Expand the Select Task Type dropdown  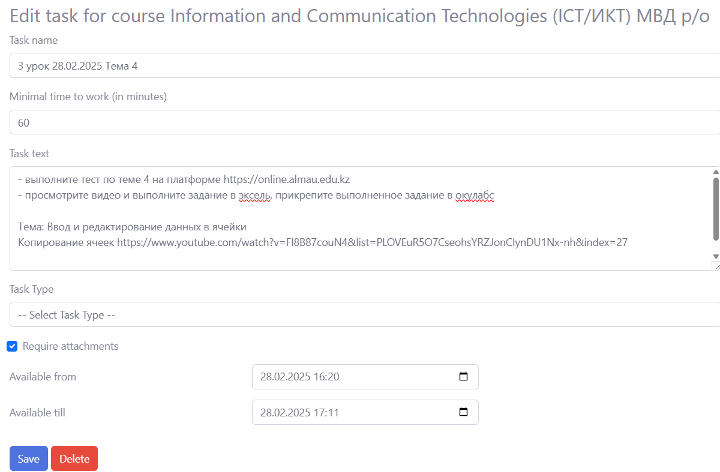point(365,315)
